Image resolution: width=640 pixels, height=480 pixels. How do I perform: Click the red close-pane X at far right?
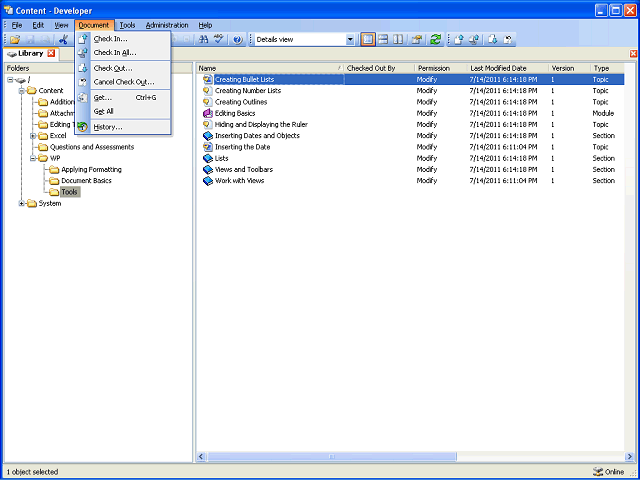click(x=633, y=54)
